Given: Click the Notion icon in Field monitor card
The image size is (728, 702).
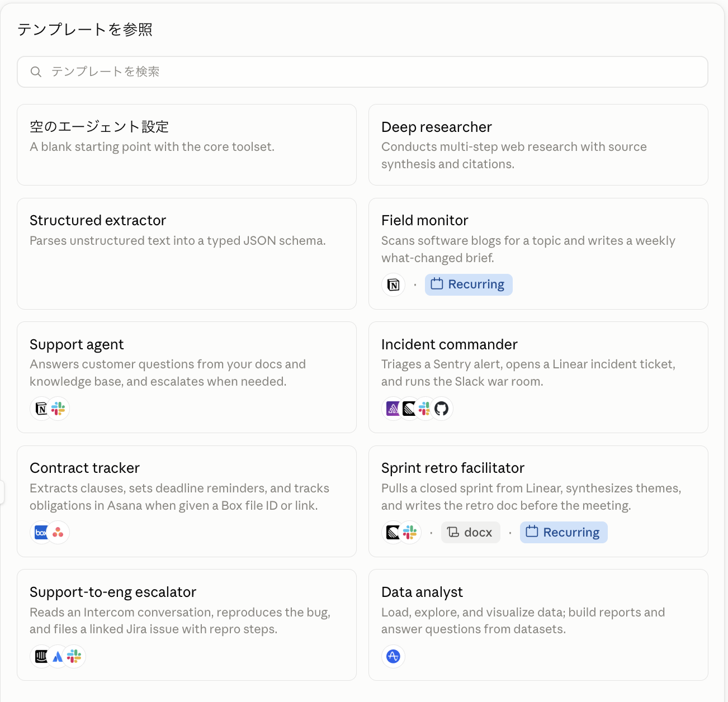Looking at the screenshot, I should (x=393, y=284).
